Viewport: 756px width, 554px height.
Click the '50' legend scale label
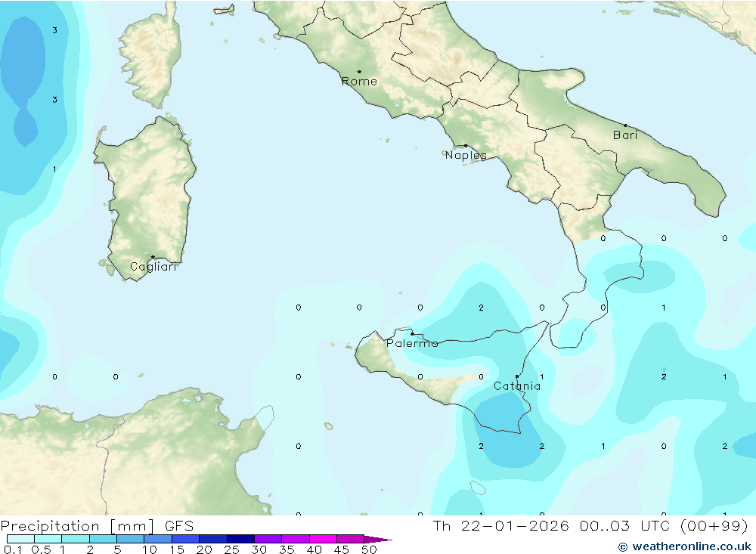[x=369, y=549]
